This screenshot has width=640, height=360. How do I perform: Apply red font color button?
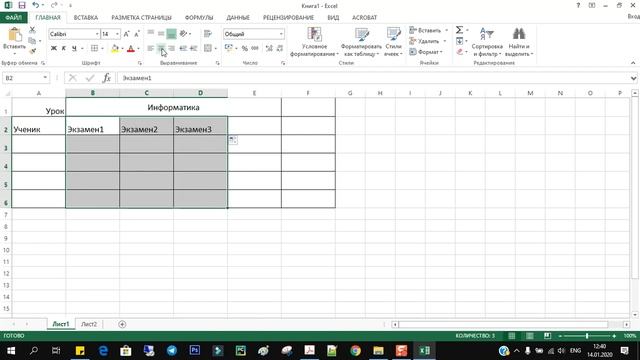(131, 48)
